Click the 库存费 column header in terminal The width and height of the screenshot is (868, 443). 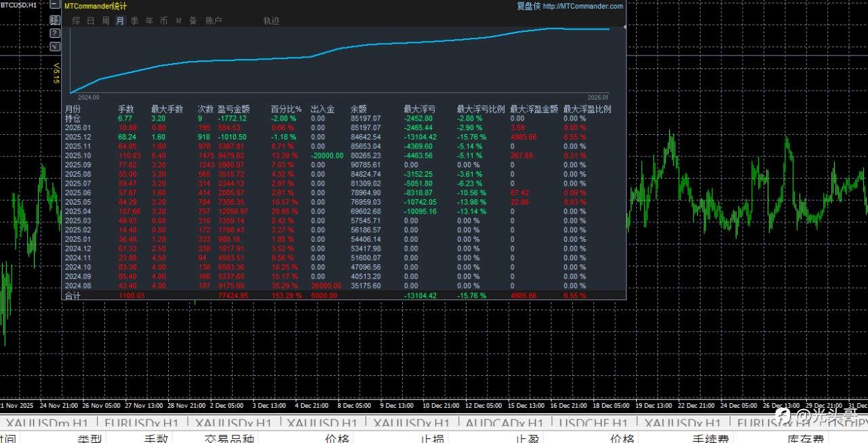tap(806, 438)
